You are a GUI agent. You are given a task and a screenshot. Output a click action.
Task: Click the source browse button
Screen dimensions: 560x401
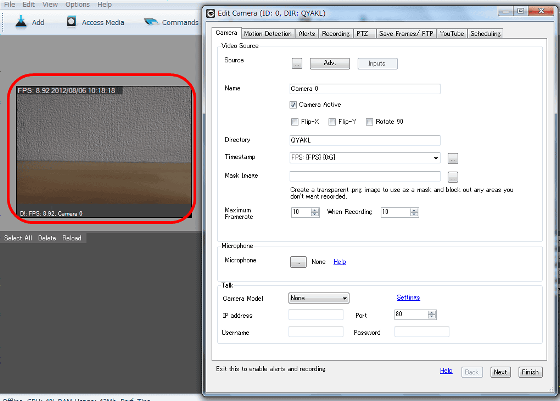297,64
